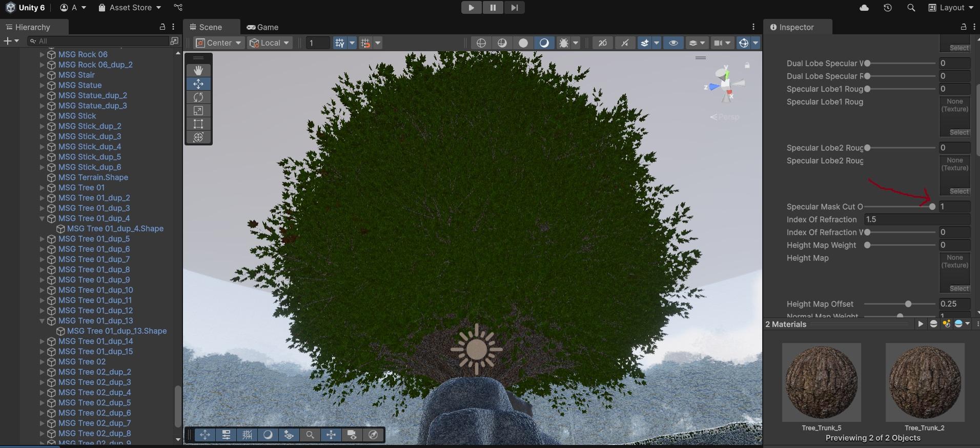Click the overlay camera eye icon
The height and width of the screenshot is (448, 980).
click(x=352, y=435)
